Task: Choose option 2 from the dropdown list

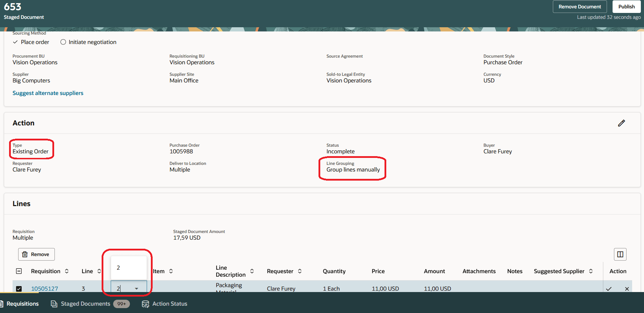Action: [129, 268]
